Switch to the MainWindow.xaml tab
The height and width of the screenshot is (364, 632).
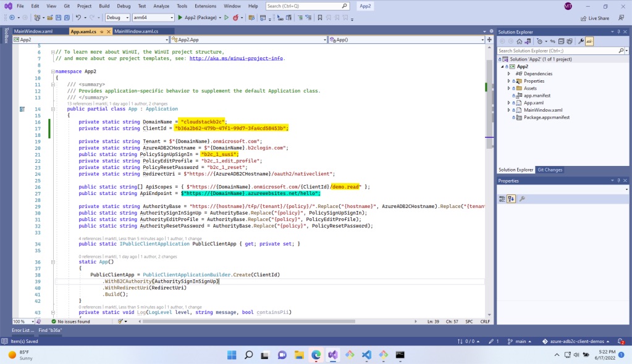click(33, 31)
